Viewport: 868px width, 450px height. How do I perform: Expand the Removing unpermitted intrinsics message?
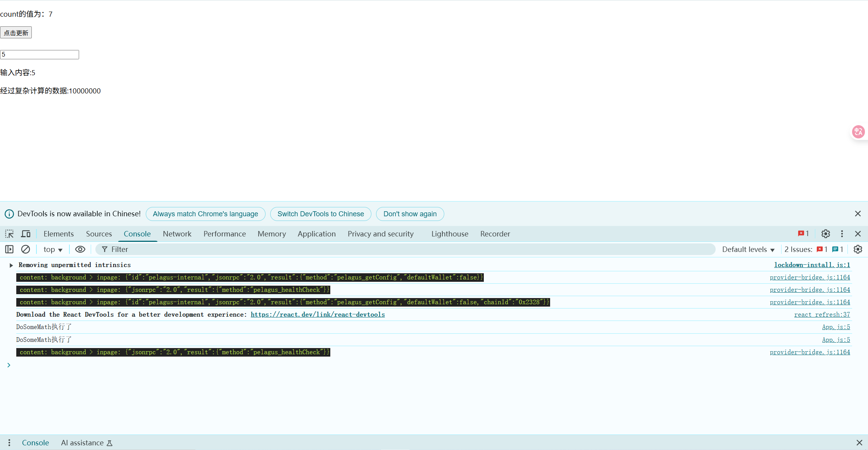coord(11,265)
